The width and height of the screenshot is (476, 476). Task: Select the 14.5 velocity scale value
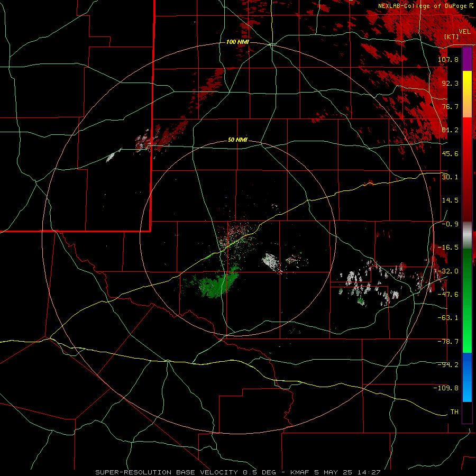450,200
